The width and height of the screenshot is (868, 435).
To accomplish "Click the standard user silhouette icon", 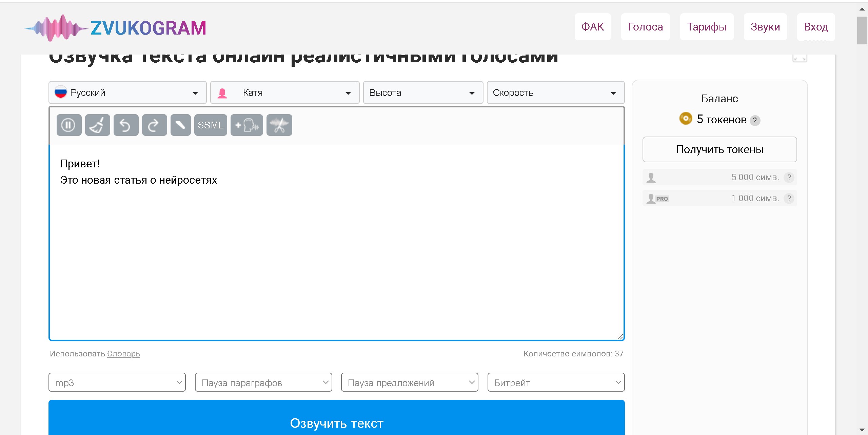I will 651,178.
